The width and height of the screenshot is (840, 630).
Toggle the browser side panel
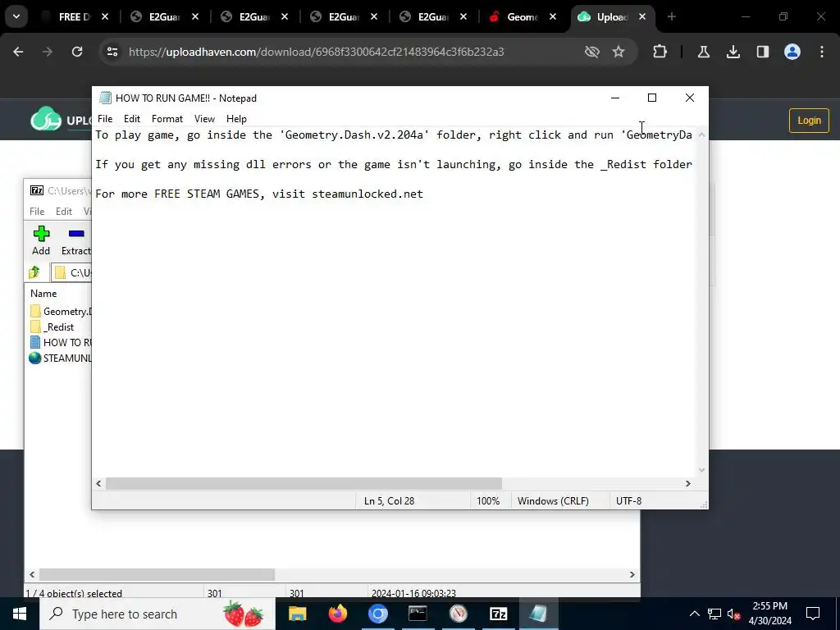click(762, 52)
